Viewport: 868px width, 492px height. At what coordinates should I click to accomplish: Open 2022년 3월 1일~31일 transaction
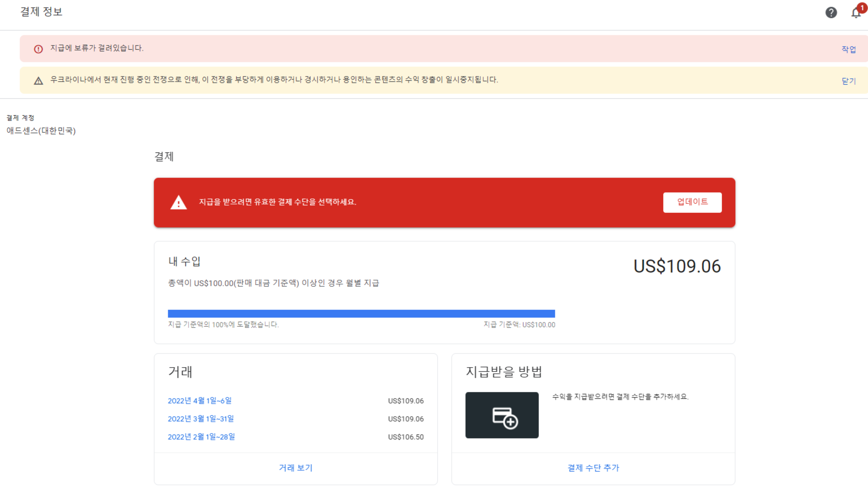pos(201,419)
